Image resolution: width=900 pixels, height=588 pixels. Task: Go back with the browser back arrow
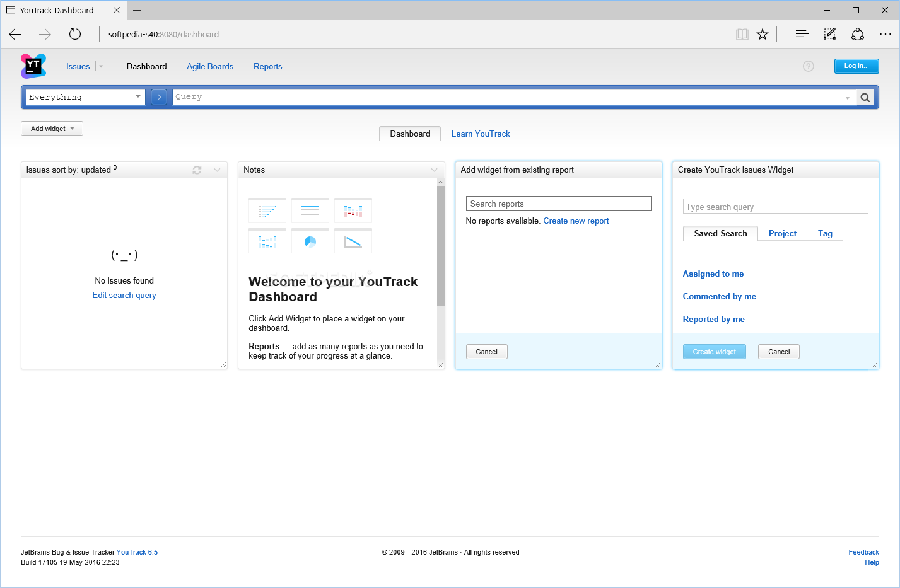pyautogui.click(x=15, y=34)
